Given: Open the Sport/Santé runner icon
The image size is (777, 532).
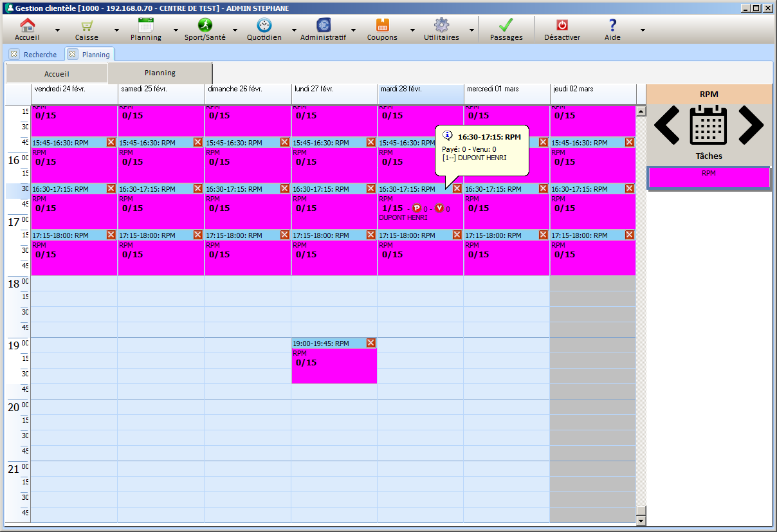Looking at the screenshot, I should coord(205,26).
